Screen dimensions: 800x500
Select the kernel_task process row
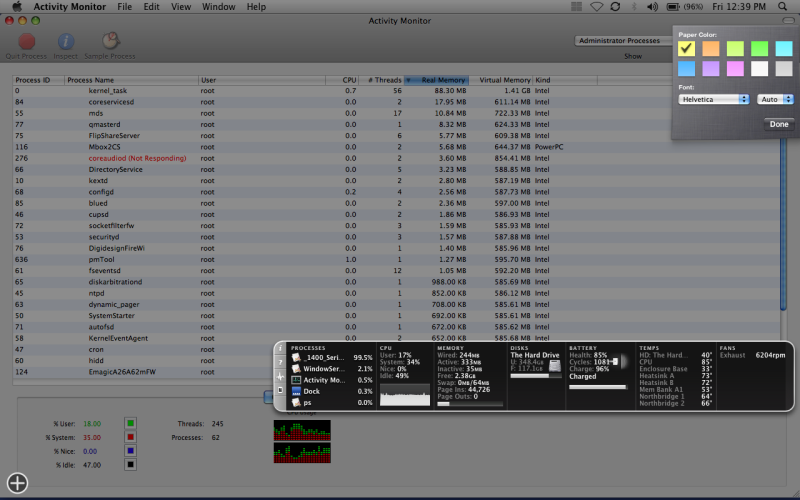point(396,91)
